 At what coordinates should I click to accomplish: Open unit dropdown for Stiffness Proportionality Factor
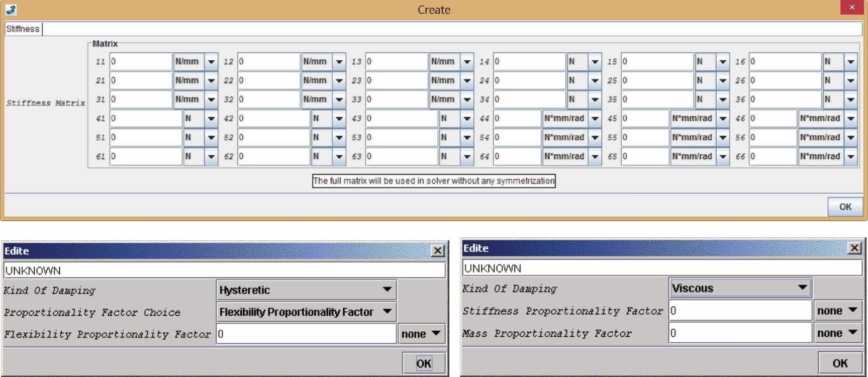(837, 311)
